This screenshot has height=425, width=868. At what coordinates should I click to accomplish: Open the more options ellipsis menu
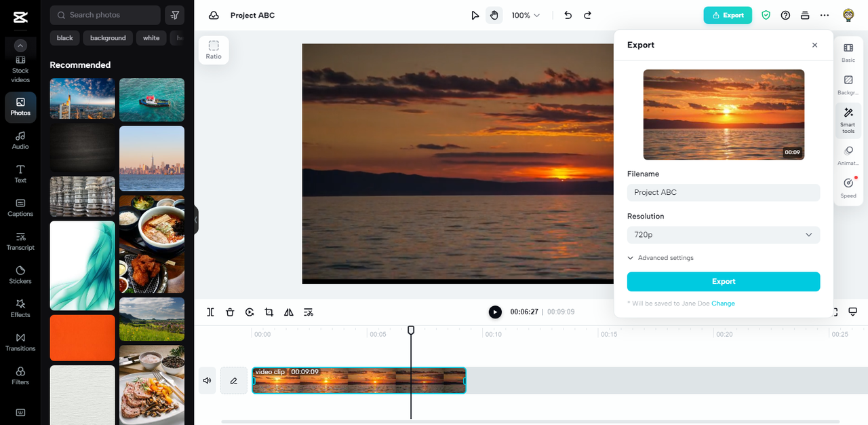pos(825,15)
